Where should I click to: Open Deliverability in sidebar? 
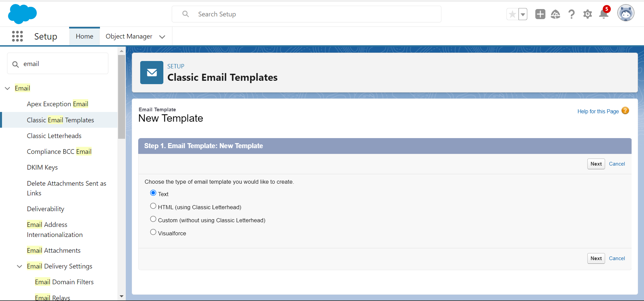point(46,209)
